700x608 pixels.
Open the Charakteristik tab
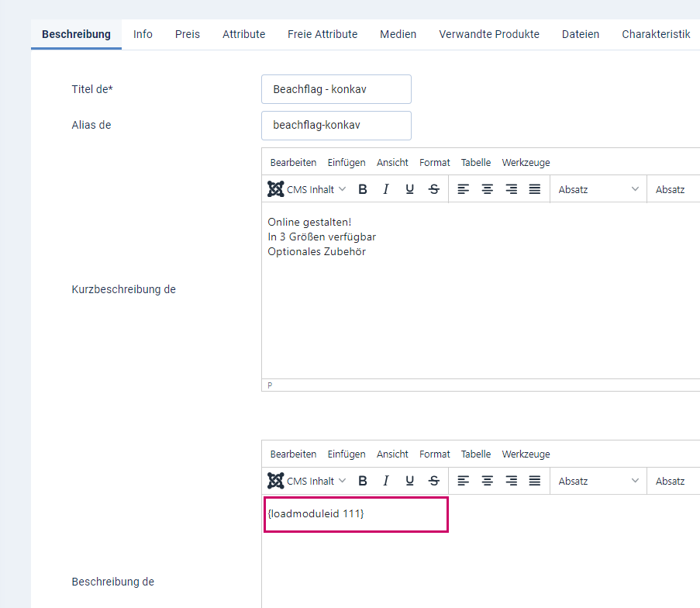(656, 34)
